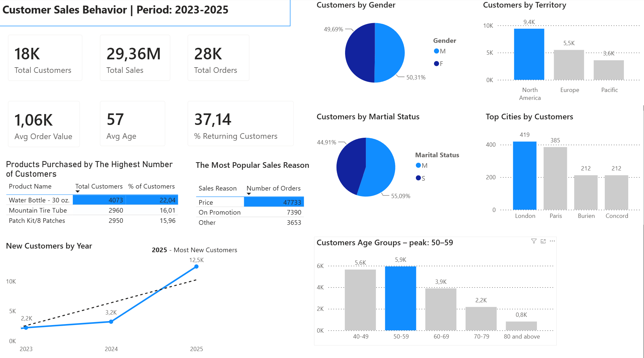Screen dimensions: 644x358
Task: Select the Paris bar in Top Cities chart
Action: 555,178
